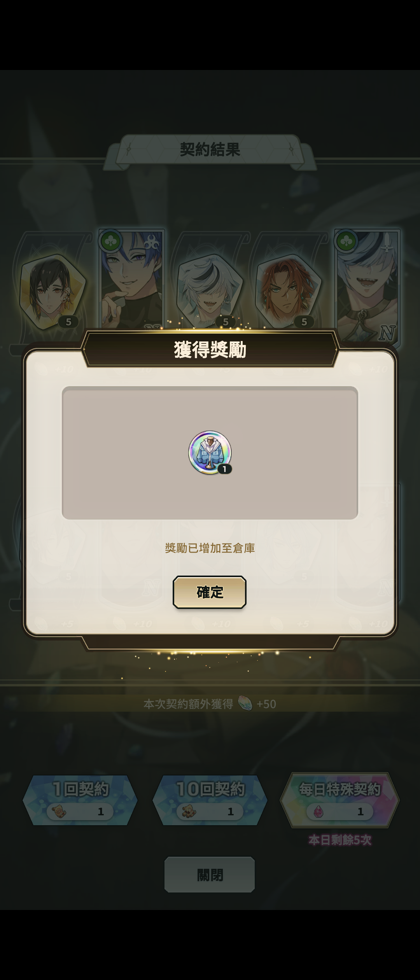
Task: Select the 每日特殊契約 daily special contract
Action: point(340,800)
